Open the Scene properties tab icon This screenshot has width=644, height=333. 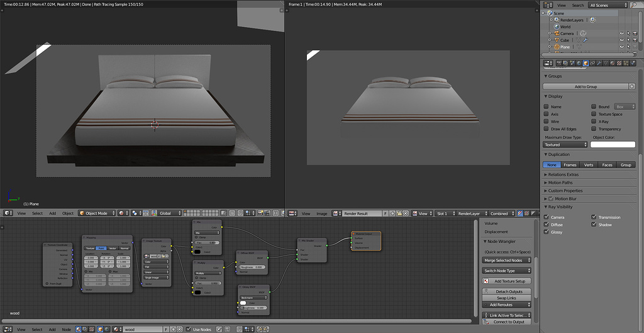(x=572, y=63)
